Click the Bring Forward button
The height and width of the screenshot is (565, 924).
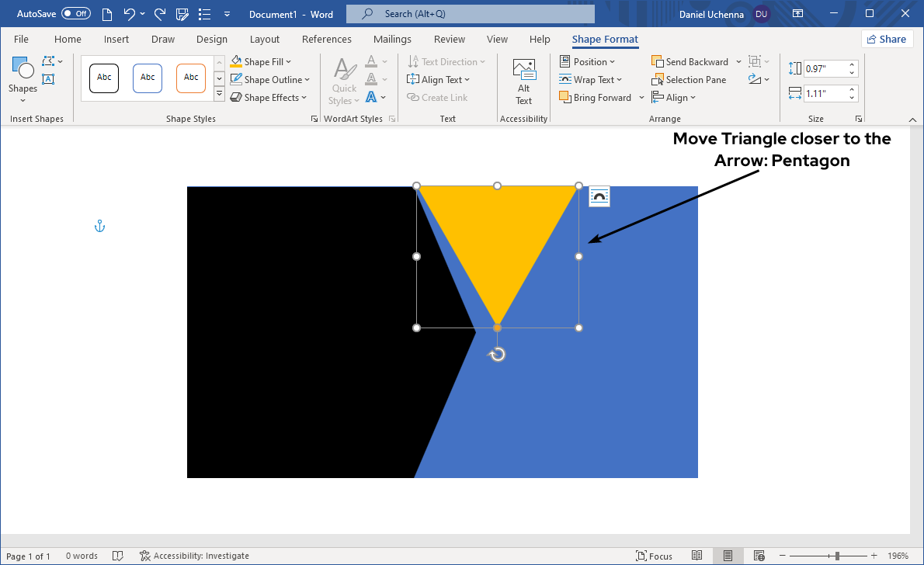(x=595, y=98)
